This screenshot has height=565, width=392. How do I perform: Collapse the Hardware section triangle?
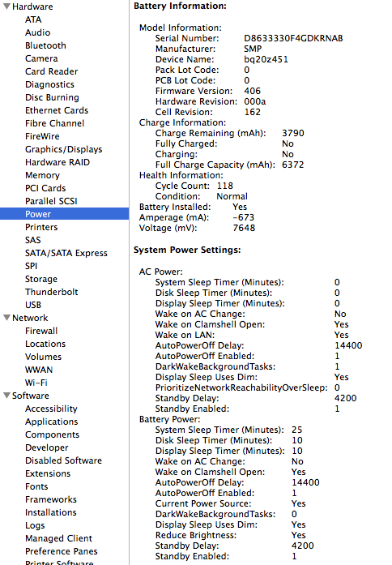pyautogui.click(x=6, y=6)
